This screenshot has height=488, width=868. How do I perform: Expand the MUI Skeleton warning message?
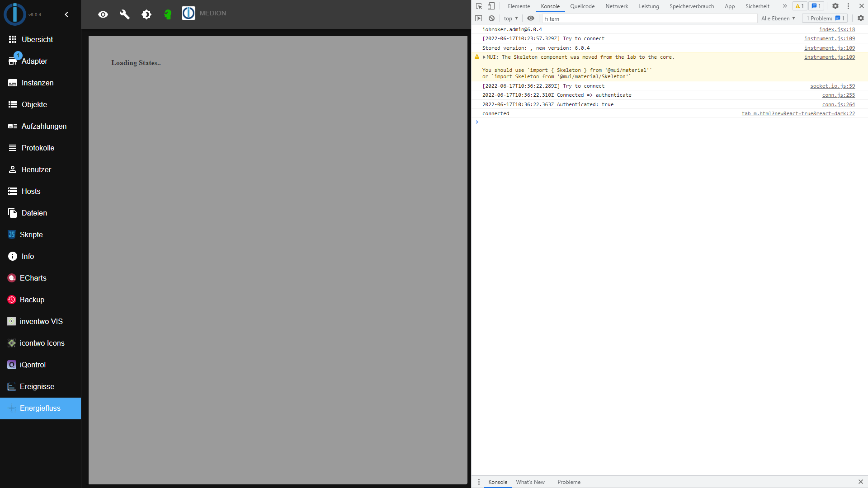tap(484, 57)
